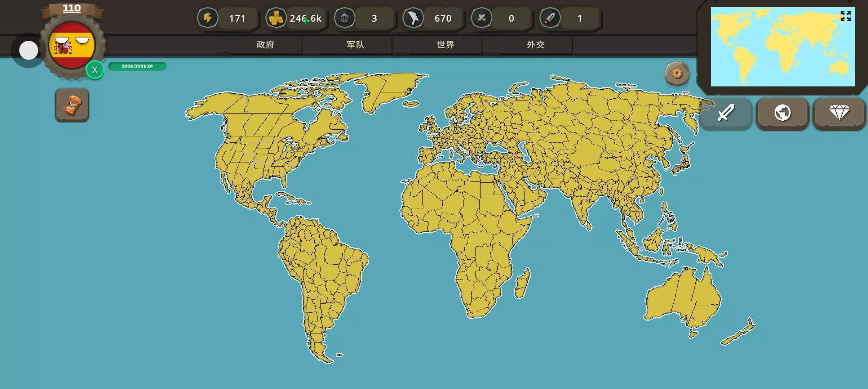Image resolution: width=868 pixels, height=389 pixels.
Task: Open the hourglass time button
Action: point(72,105)
